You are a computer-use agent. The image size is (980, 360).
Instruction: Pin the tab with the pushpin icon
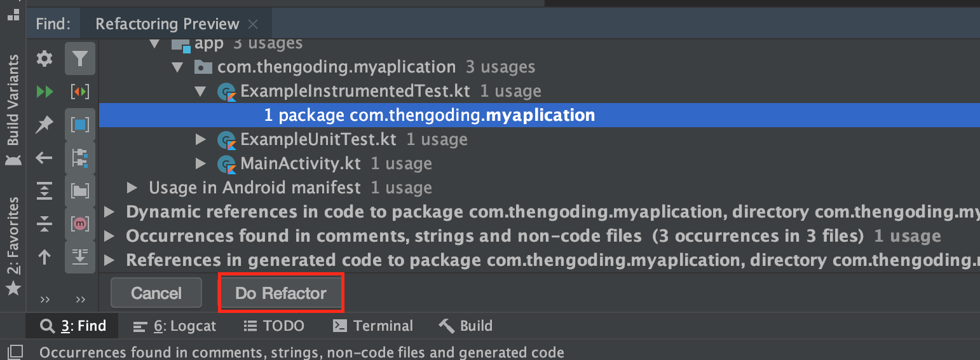pos(44,125)
